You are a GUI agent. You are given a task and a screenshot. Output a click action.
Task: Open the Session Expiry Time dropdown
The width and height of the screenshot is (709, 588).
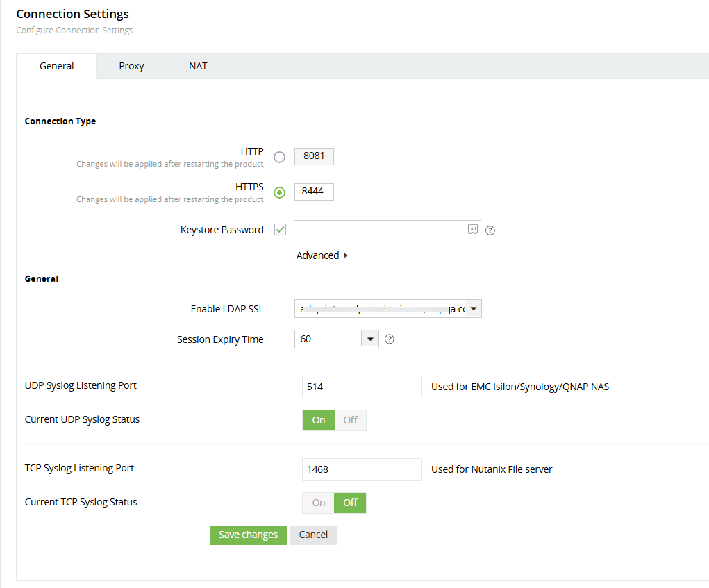point(370,339)
